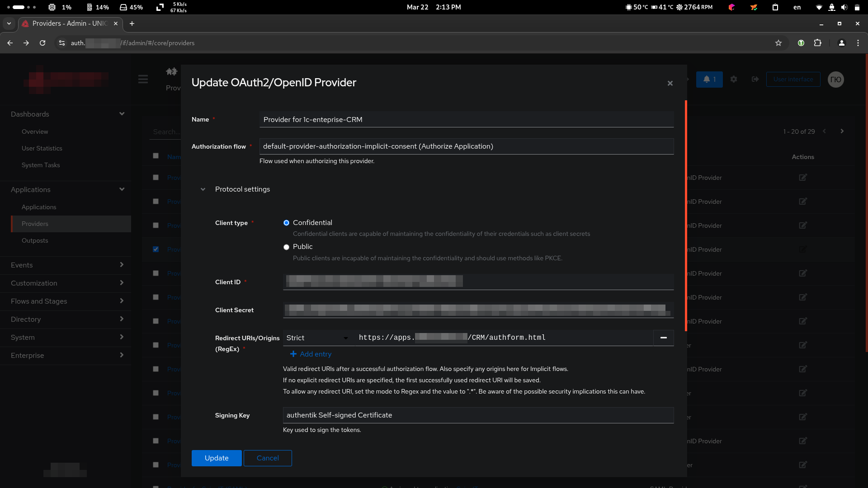Select Public client type

point(286,247)
